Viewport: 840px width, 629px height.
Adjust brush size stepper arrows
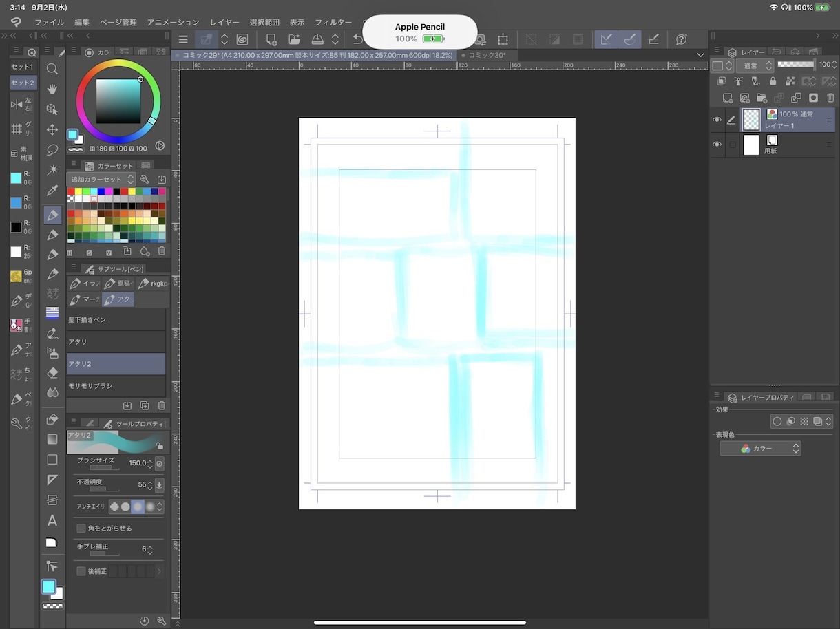(150, 463)
